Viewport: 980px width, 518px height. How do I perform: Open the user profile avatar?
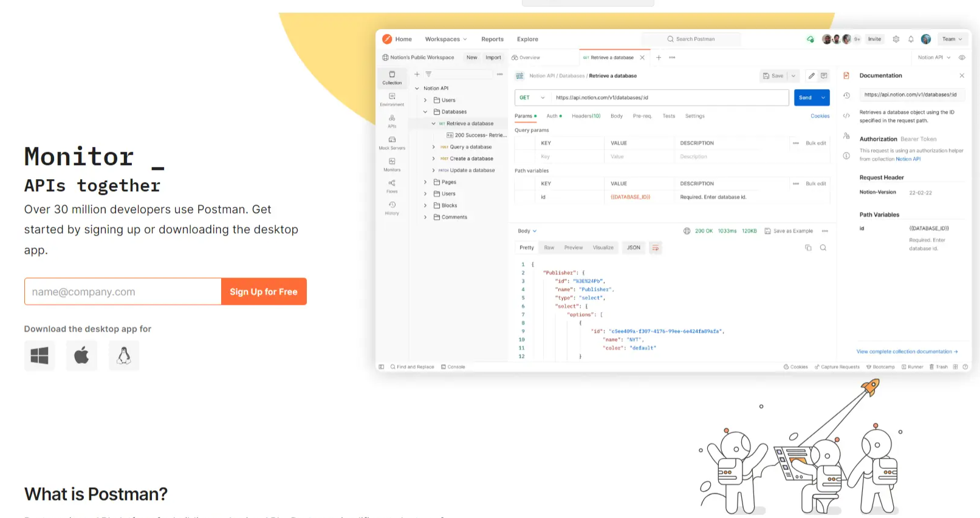pyautogui.click(x=926, y=39)
